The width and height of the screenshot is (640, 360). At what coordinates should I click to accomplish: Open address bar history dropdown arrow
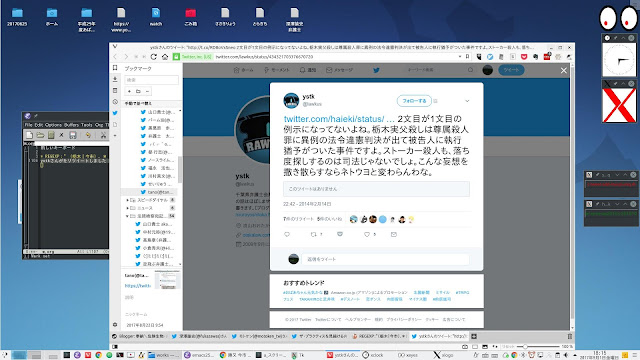tap(460, 57)
